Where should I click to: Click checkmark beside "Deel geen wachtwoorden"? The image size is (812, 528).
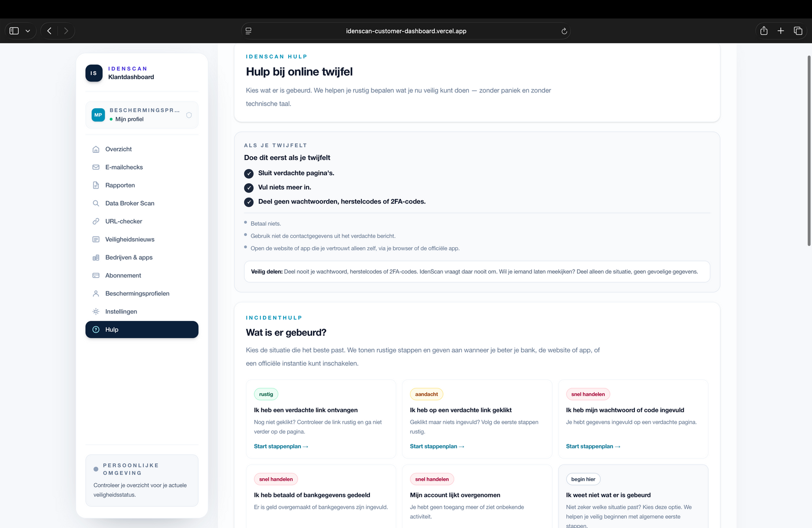point(249,202)
